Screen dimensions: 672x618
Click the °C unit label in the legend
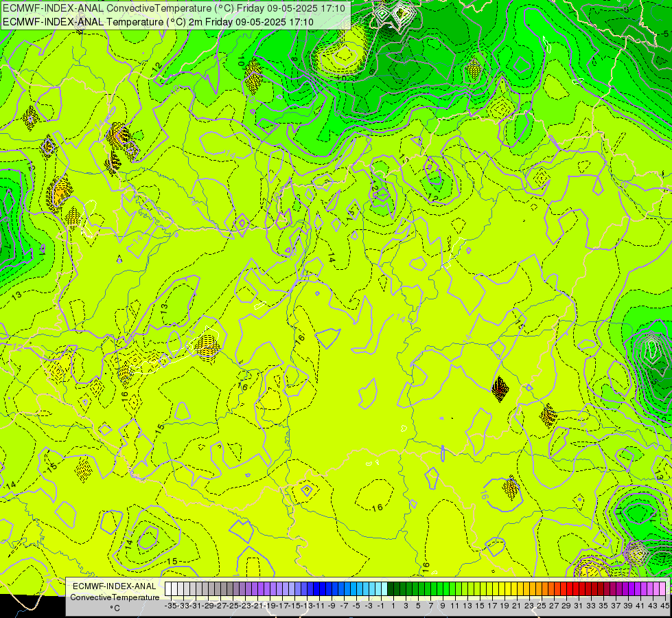click(x=115, y=608)
